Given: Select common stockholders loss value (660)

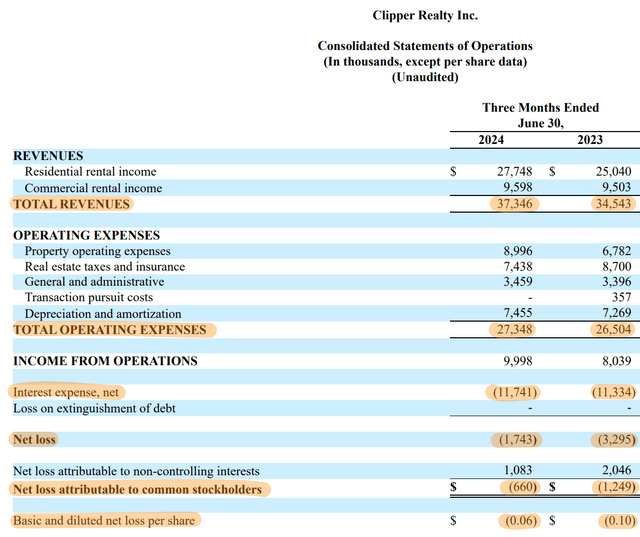Looking at the screenshot, I should [x=522, y=487].
